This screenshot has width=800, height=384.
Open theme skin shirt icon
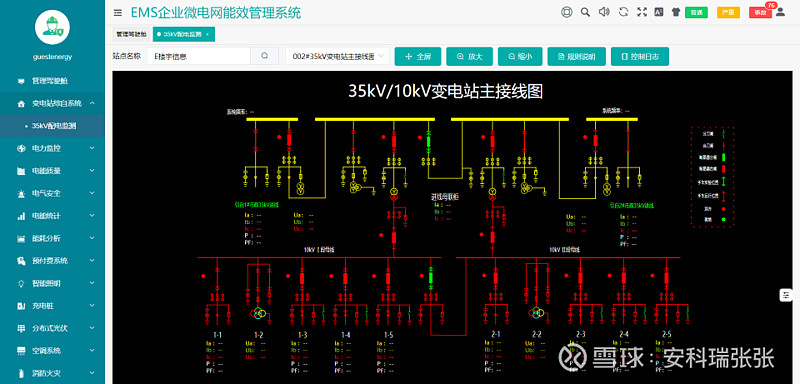(676, 12)
